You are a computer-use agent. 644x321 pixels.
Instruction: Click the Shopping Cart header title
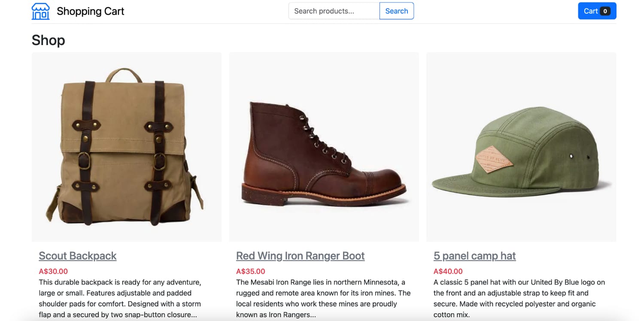click(90, 11)
